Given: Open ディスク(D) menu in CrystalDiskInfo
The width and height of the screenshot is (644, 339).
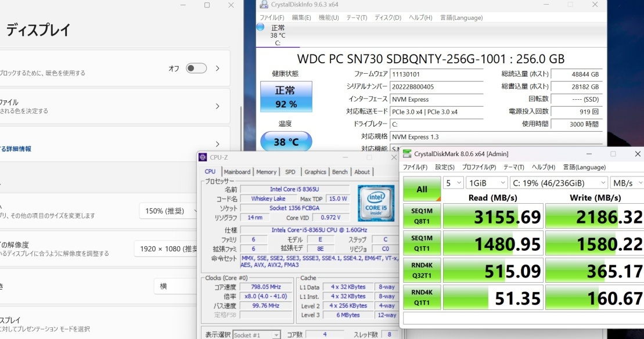Looking at the screenshot, I should coord(388,17).
